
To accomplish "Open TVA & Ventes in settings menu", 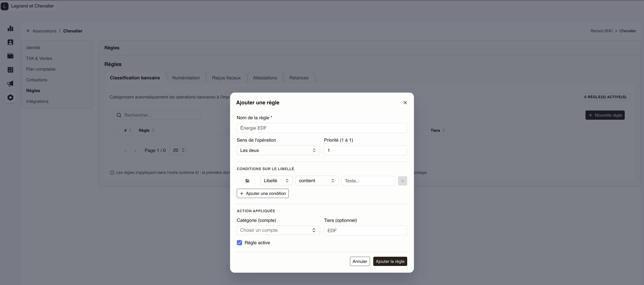I will 39,59.
